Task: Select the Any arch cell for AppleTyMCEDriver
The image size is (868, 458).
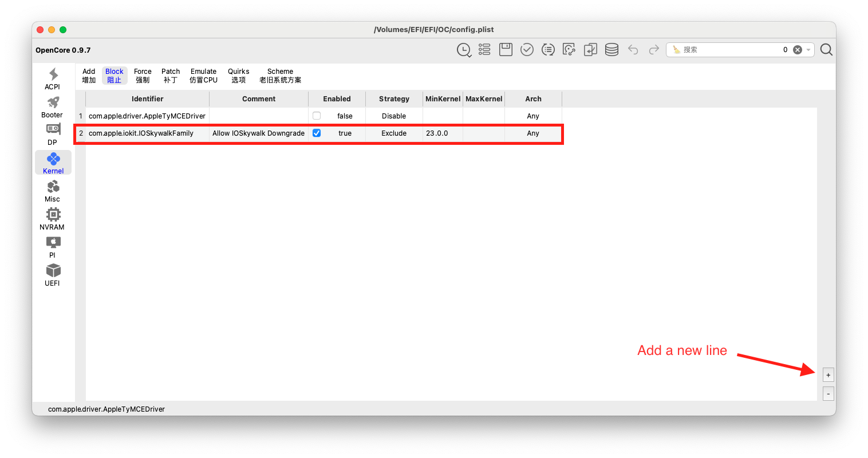Action: click(533, 116)
